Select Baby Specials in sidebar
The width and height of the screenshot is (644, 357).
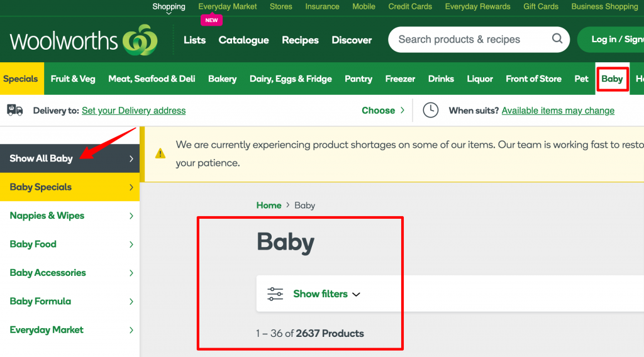coord(70,187)
